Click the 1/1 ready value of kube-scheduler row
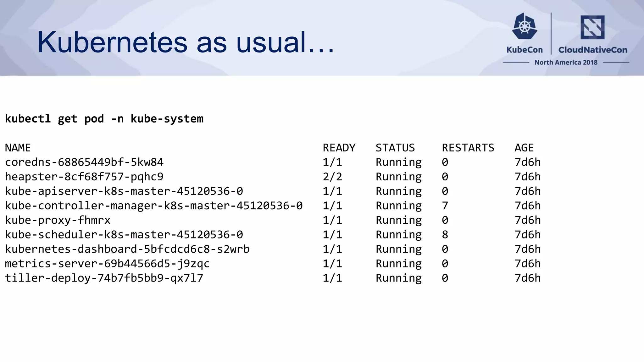The height and width of the screenshot is (362, 644). [x=332, y=234]
